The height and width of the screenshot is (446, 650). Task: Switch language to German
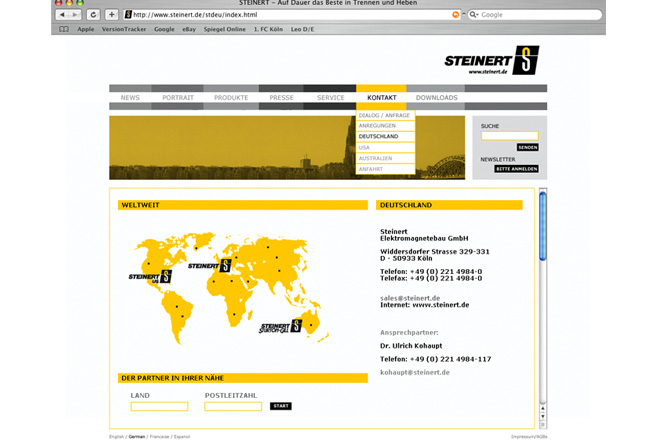click(137, 436)
